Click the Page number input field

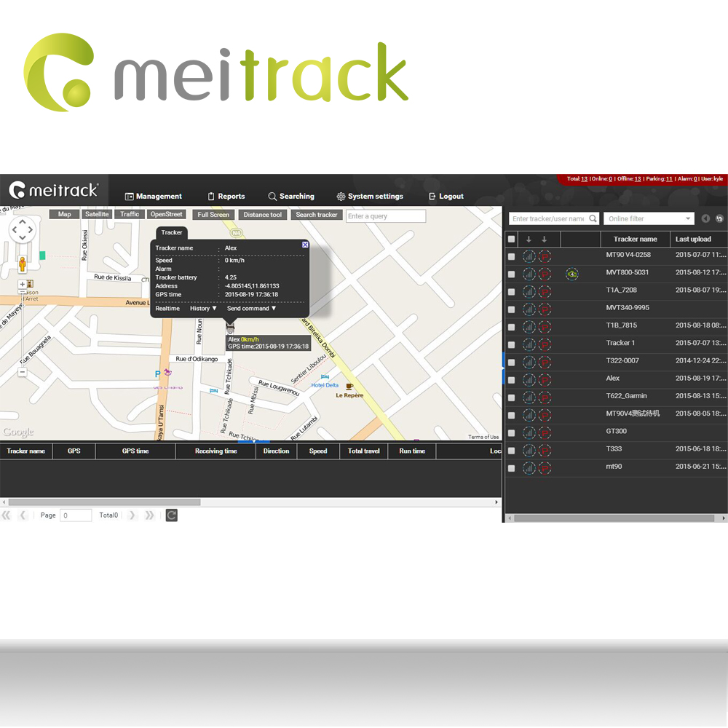(x=75, y=515)
